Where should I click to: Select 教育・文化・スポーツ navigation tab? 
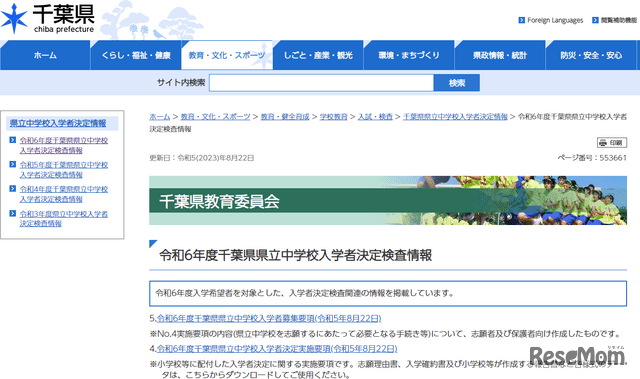(227, 55)
